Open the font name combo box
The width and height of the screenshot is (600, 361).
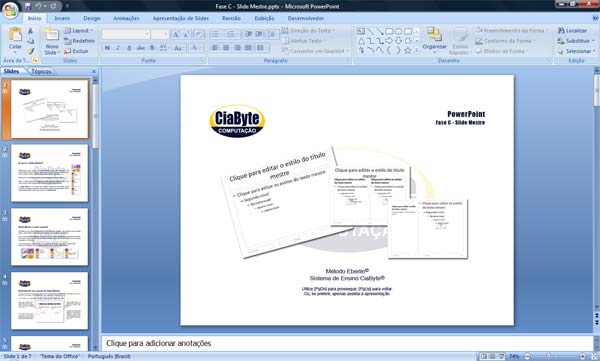[x=126, y=34]
